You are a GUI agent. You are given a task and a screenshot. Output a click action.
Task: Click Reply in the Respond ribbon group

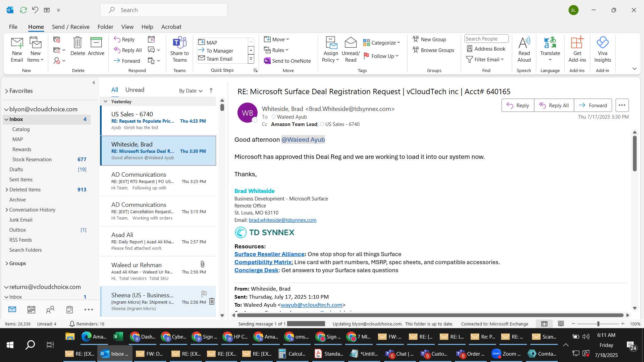click(x=124, y=39)
